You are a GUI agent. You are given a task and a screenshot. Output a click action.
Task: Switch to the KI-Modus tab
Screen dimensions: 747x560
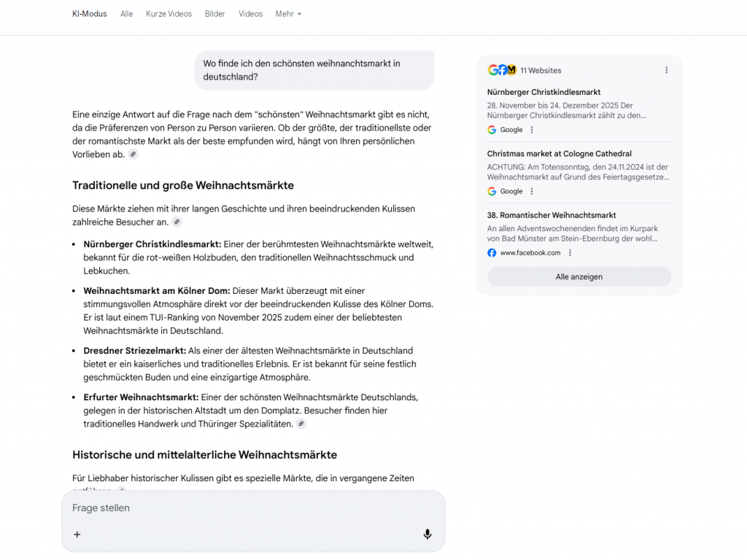coord(90,14)
